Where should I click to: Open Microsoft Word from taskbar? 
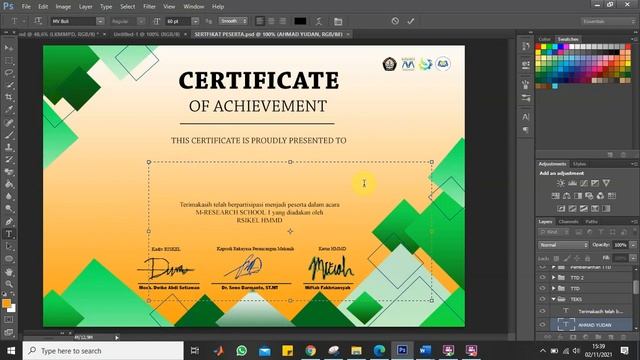425,351
